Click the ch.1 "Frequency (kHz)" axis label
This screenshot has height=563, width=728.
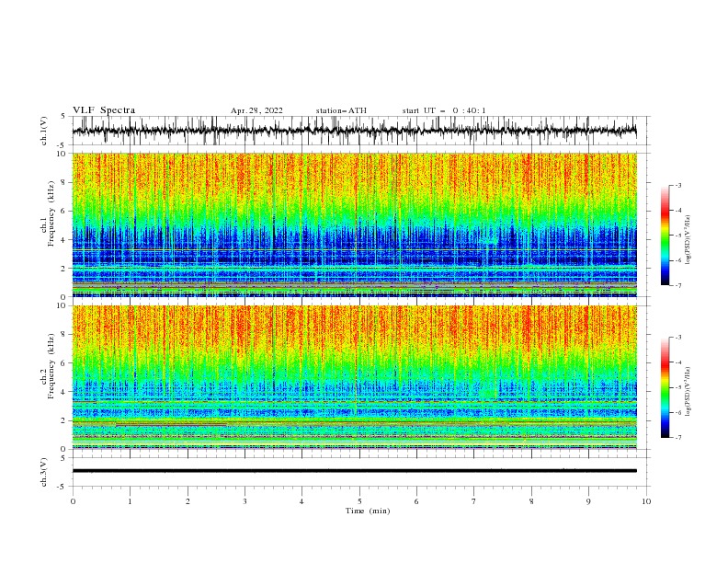[51, 213]
